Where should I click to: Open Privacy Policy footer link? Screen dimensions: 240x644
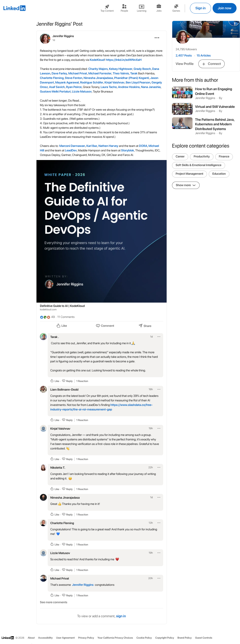(x=86, y=638)
